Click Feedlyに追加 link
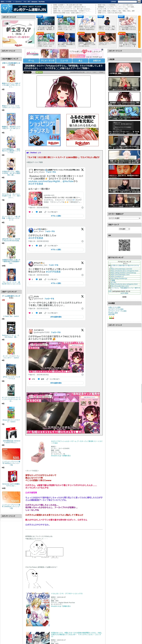This screenshot has height=644, width=142. pyautogui.click(x=113, y=313)
